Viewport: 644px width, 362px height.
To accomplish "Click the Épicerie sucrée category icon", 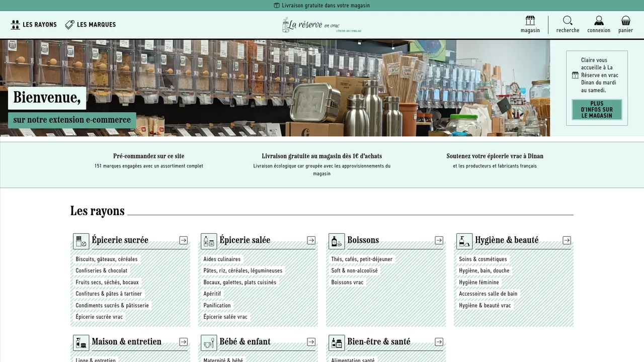I will pyautogui.click(x=81, y=241).
